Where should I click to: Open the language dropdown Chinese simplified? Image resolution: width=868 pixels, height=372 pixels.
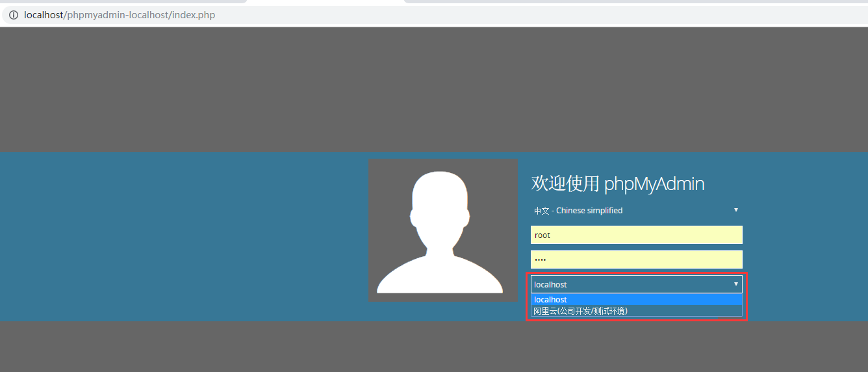[x=637, y=210]
